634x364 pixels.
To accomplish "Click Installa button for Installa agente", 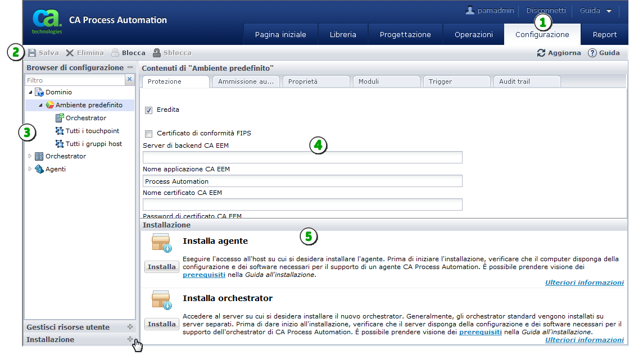I will (x=162, y=267).
